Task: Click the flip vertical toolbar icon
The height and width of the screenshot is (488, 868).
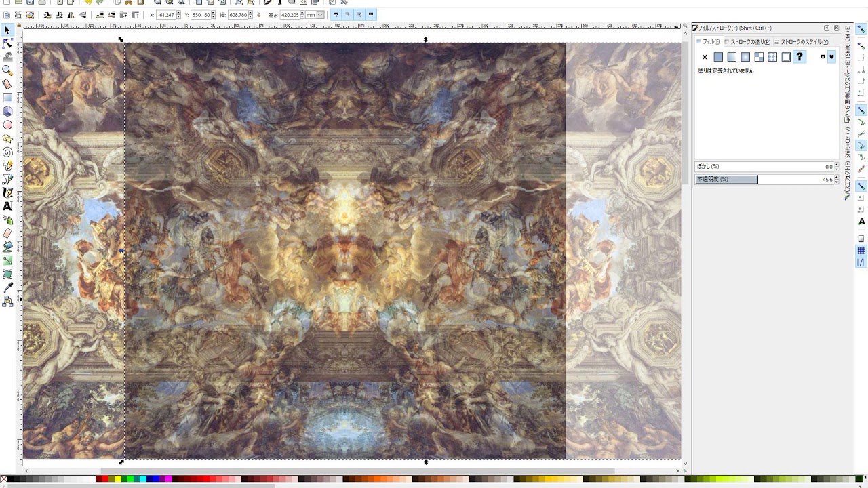Action: [x=83, y=15]
